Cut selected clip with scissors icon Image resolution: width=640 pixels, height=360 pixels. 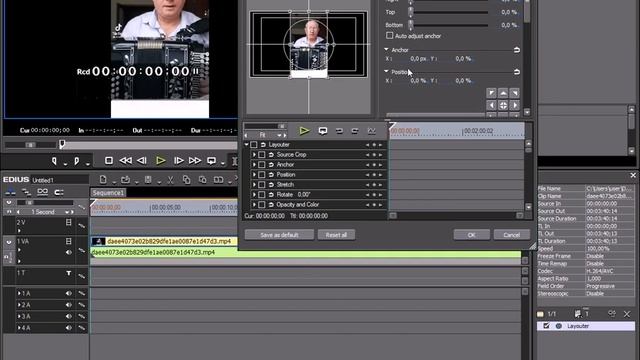click(x=171, y=180)
